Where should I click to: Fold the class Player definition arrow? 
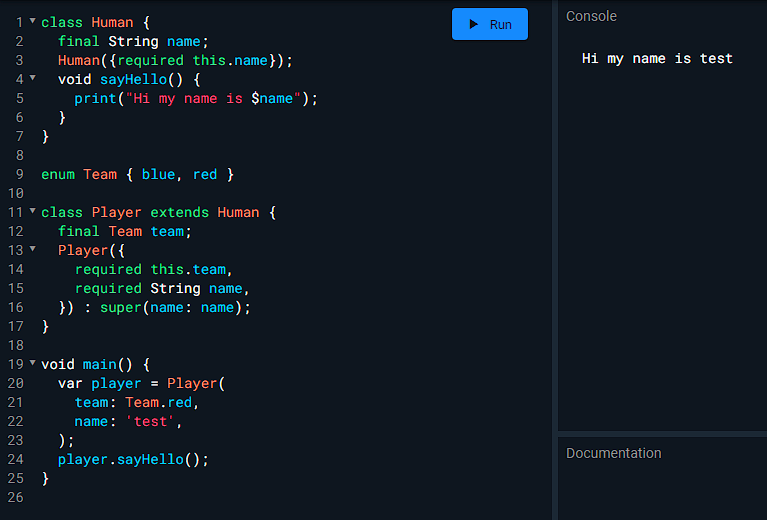coord(33,211)
